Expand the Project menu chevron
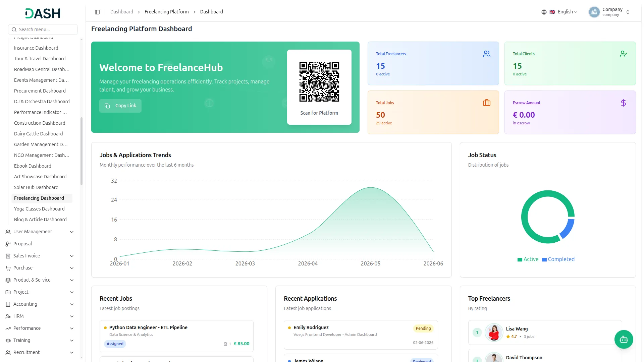 click(72, 292)
